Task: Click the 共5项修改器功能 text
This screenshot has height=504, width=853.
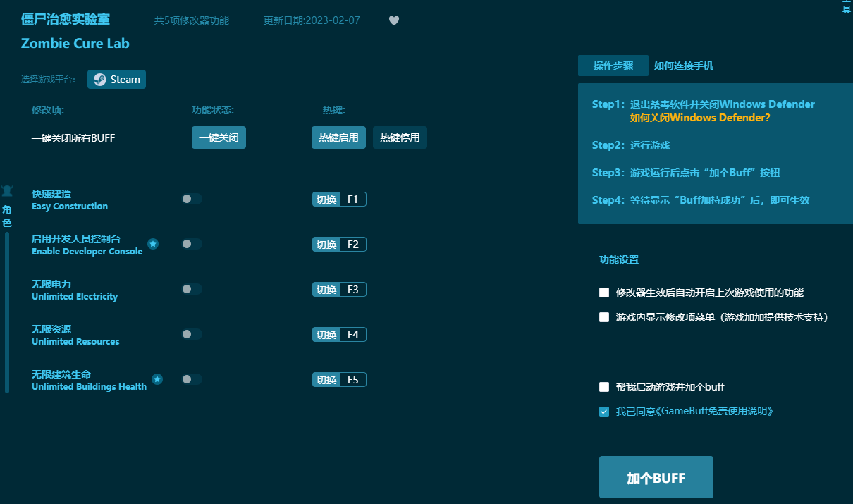Action: 192,20
